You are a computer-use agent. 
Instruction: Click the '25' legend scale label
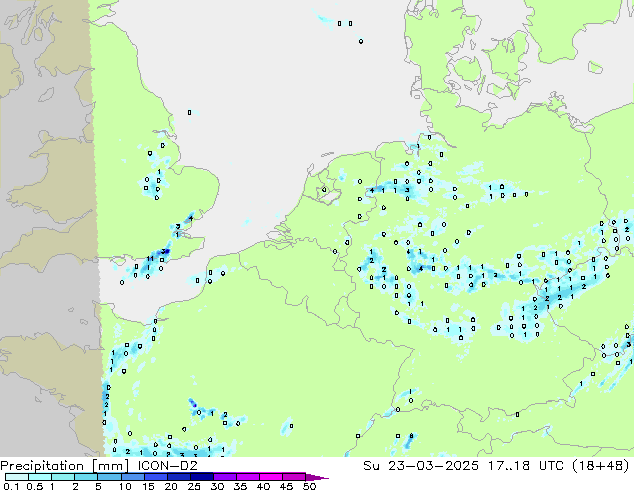point(194,486)
